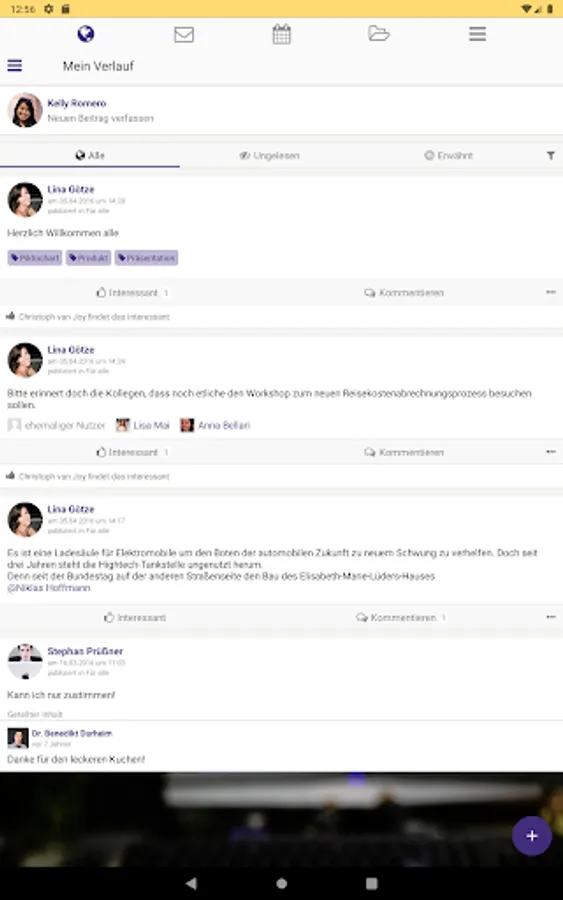Open the top-right hamburger menu
Viewport: 563px width, 900px height.
tap(477, 34)
